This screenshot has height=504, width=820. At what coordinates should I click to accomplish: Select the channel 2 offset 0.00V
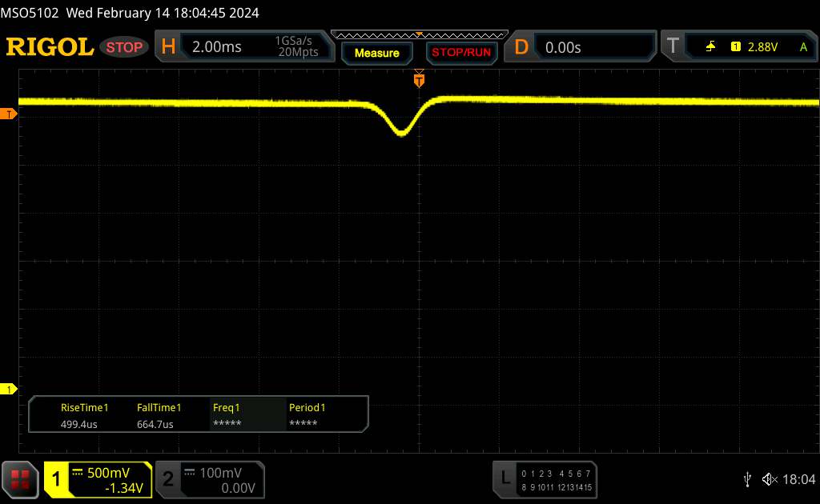pos(238,488)
